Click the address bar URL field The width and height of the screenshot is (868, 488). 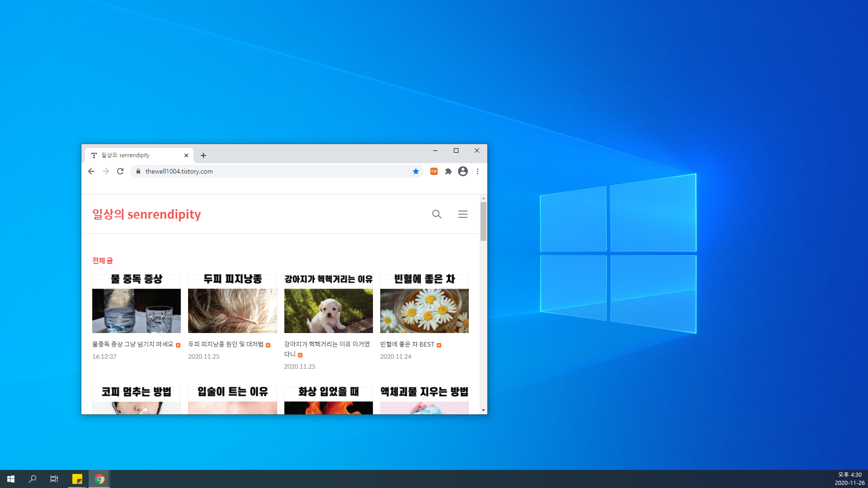click(x=271, y=171)
